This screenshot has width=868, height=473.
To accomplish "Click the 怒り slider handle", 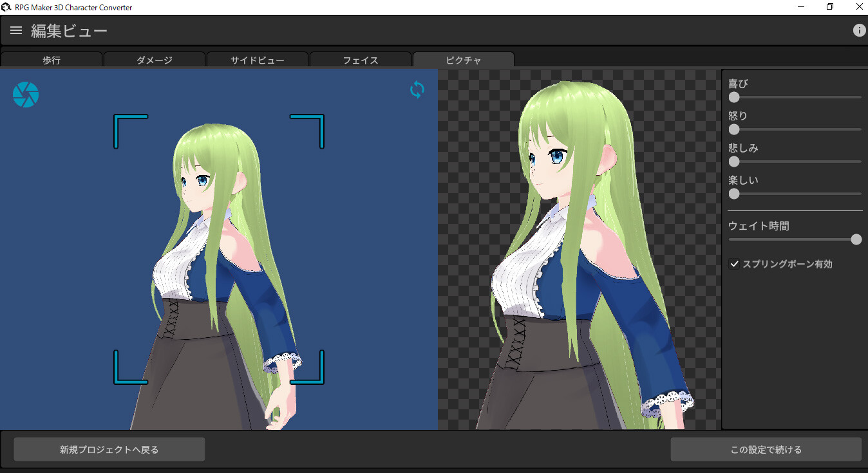I will pos(734,129).
